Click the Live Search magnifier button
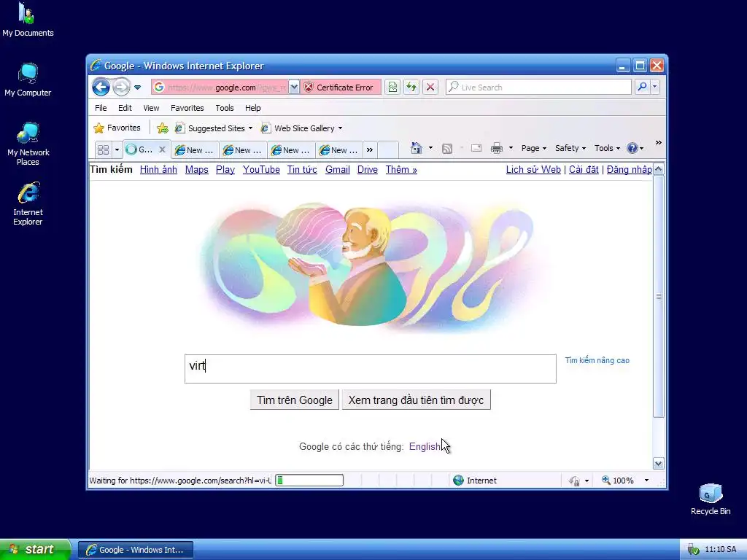This screenshot has height=560, width=747. point(642,87)
